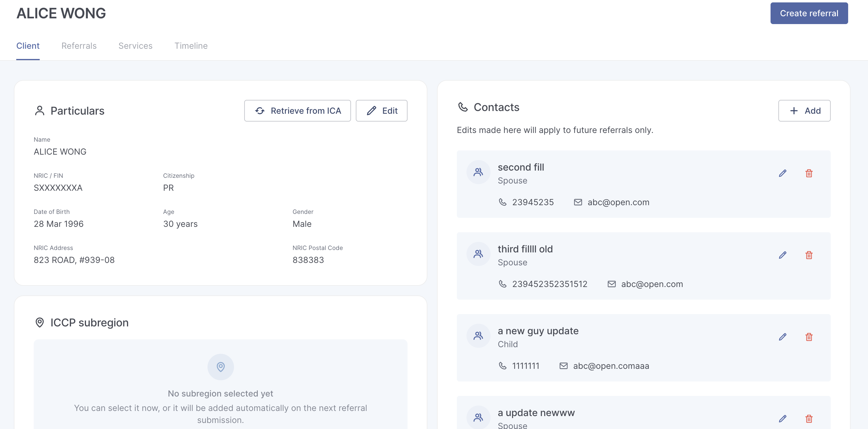
Task: Click the Particulars person icon
Action: pos(39,110)
